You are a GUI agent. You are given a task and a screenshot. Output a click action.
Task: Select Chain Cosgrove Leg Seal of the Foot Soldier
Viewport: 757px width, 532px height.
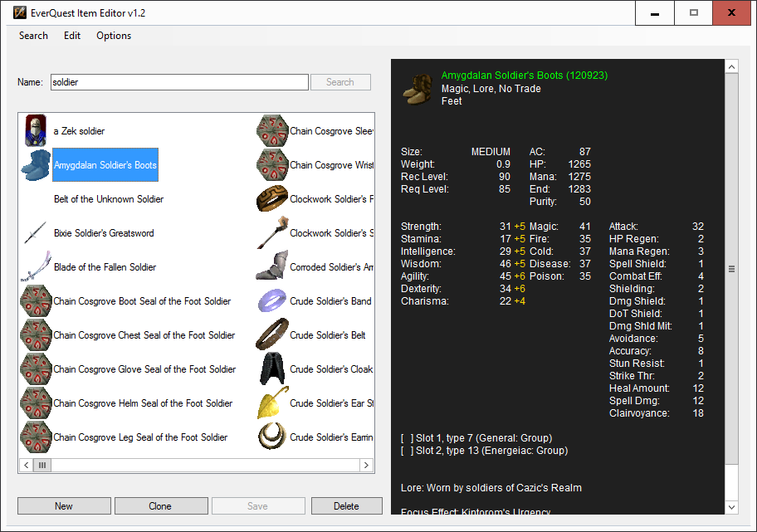tap(140, 437)
